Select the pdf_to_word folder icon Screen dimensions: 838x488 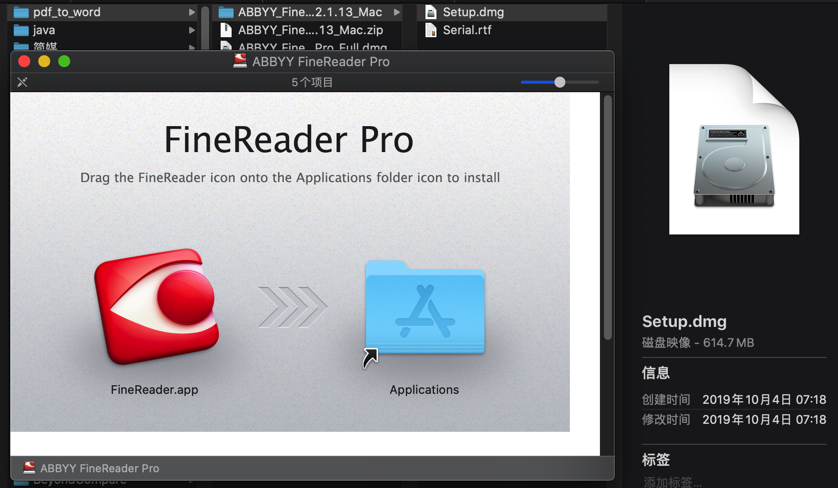pyautogui.click(x=21, y=12)
